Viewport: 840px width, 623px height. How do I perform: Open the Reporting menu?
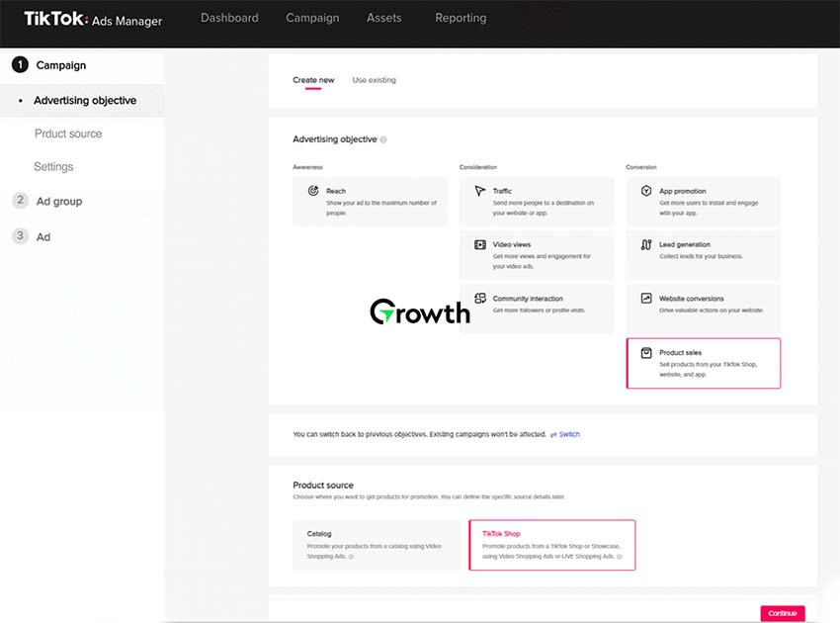pyautogui.click(x=461, y=18)
